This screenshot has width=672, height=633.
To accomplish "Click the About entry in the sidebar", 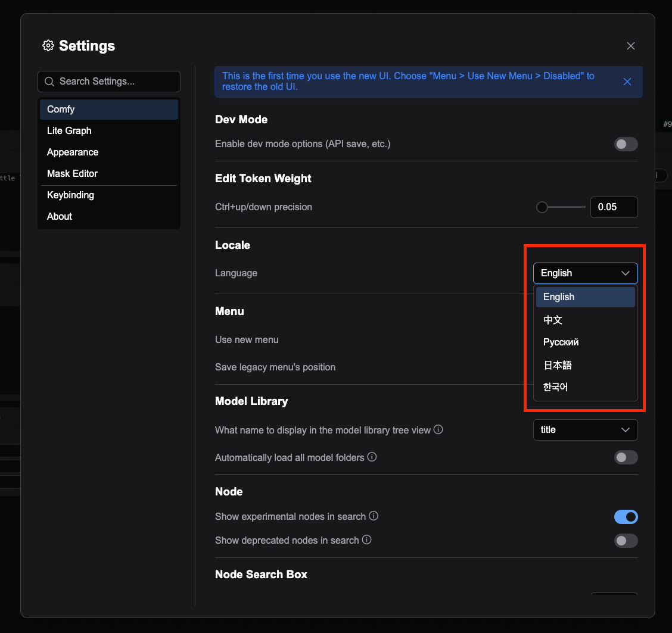I will (x=59, y=216).
